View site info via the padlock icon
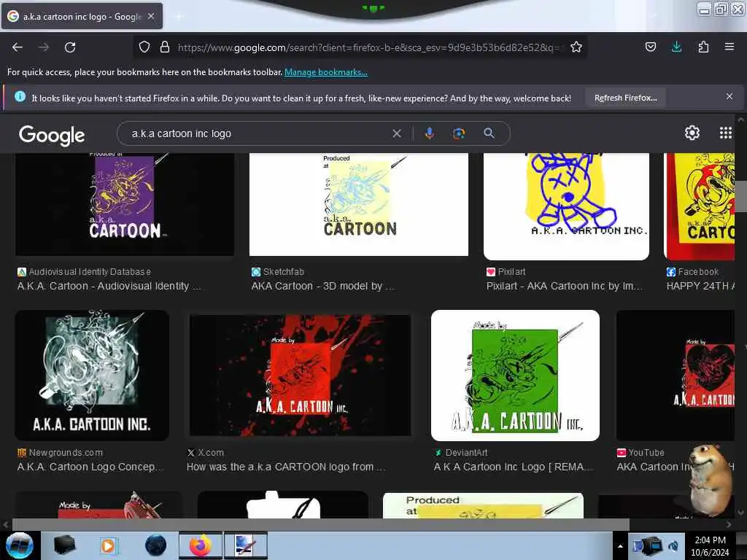747x560 pixels. click(165, 47)
